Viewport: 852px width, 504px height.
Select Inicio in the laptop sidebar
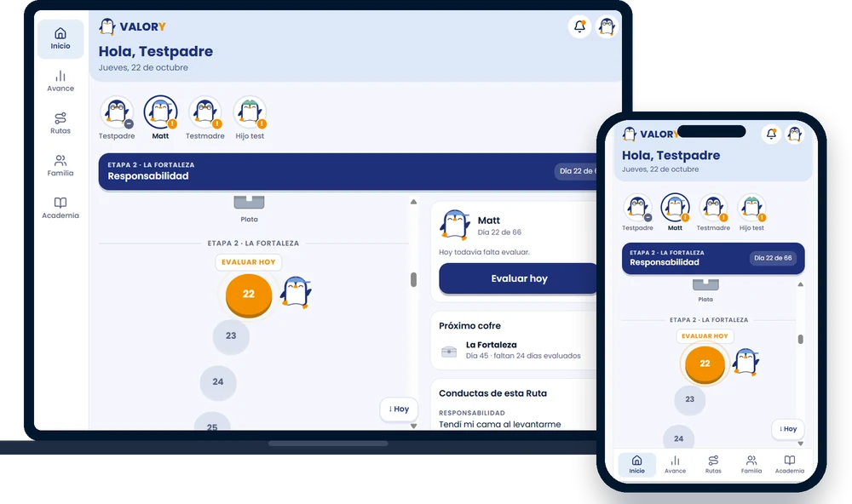[60, 38]
